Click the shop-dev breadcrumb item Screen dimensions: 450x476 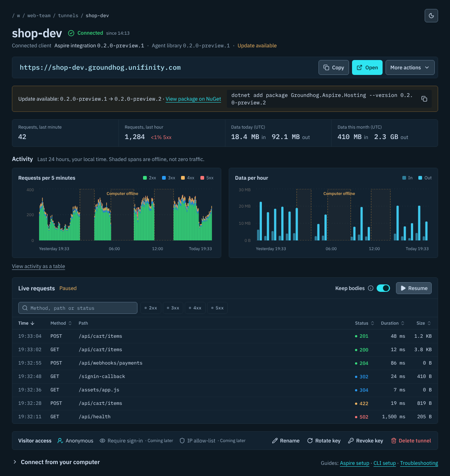click(x=97, y=16)
